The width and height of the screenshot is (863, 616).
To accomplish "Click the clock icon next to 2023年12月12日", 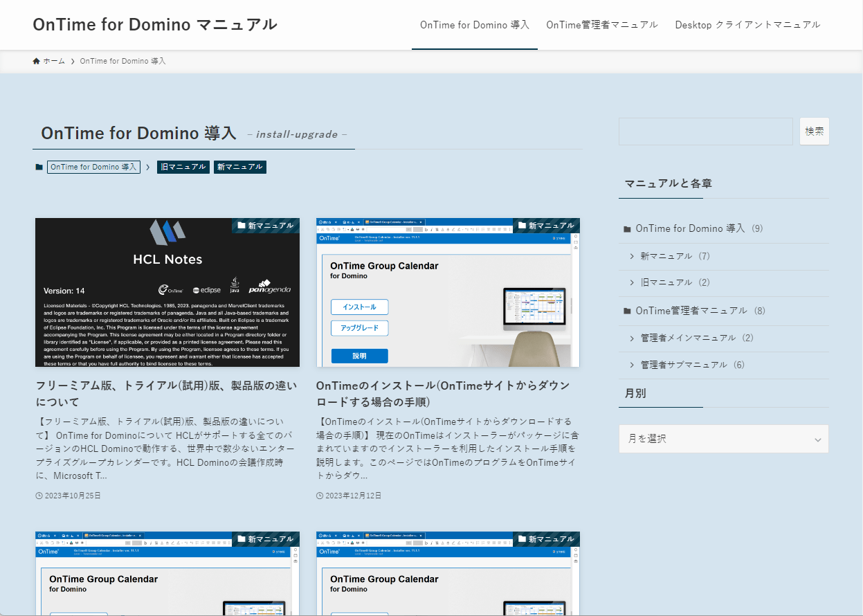I will click(x=320, y=495).
